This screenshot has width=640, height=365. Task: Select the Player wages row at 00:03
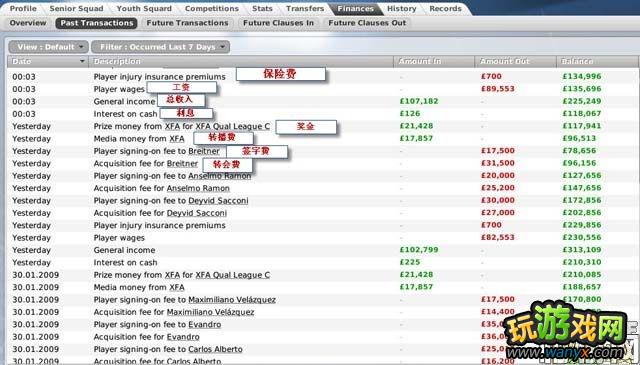[x=322, y=89]
